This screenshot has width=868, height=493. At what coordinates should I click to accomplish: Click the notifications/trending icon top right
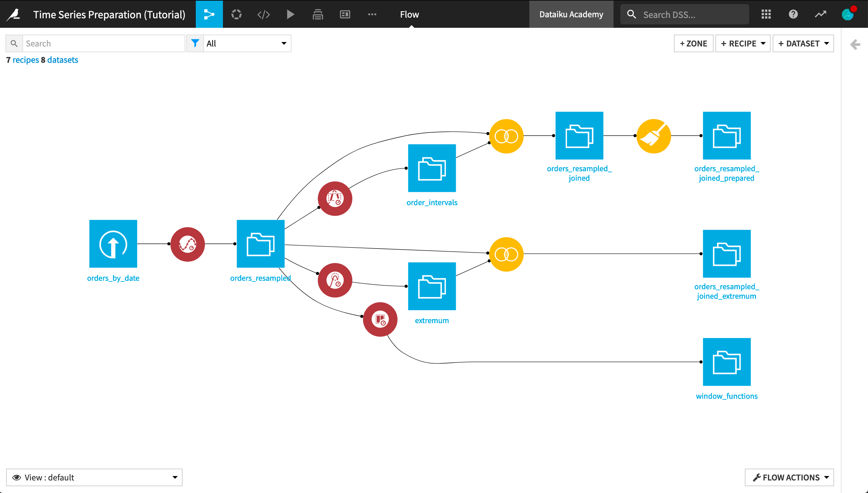pos(822,14)
